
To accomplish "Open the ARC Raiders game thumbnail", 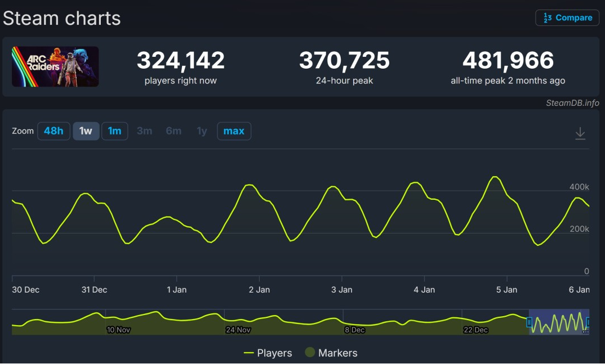I will coord(55,66).
